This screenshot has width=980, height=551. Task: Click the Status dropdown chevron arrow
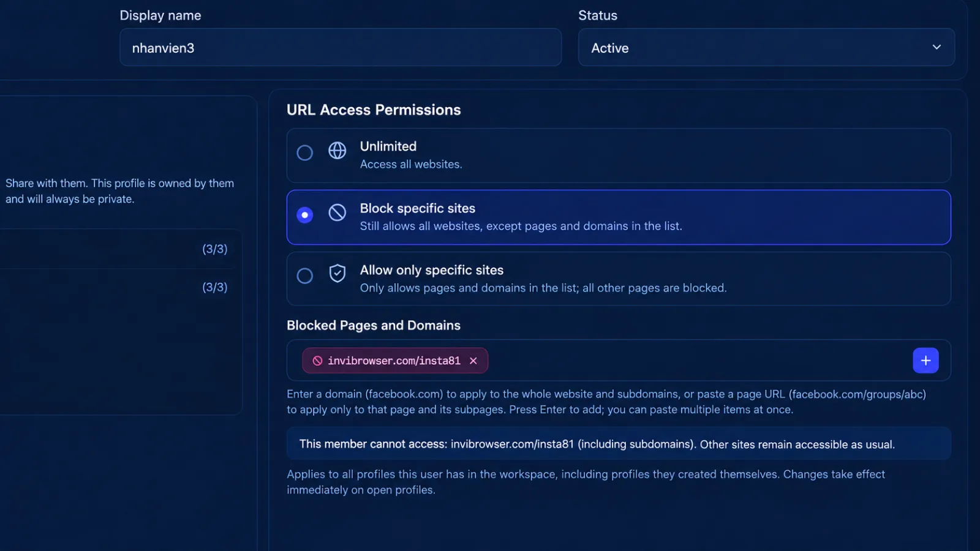(937, 47)
